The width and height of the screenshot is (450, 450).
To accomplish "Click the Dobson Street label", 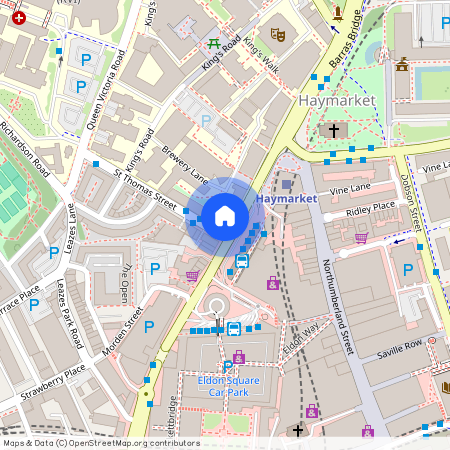I will [411, 203].
